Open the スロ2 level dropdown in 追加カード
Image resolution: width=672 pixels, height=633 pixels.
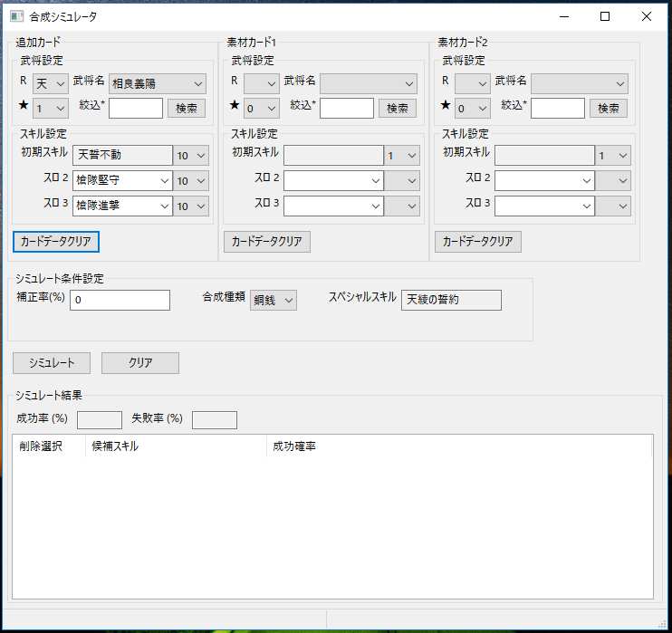pyautogui.click(x=191, y=181)
